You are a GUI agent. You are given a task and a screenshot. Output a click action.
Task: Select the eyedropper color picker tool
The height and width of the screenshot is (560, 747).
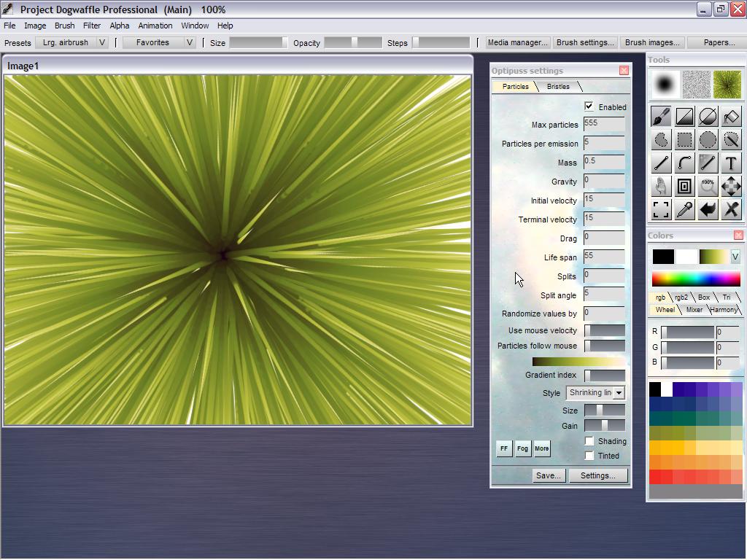pos(684,210)
